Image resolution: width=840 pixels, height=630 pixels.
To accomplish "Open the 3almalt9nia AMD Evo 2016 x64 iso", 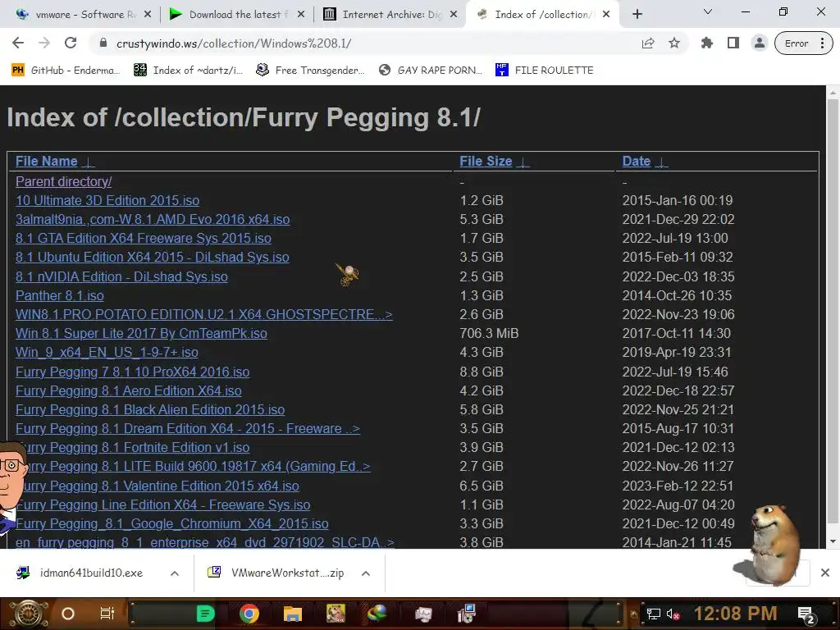I will (153, 219).
